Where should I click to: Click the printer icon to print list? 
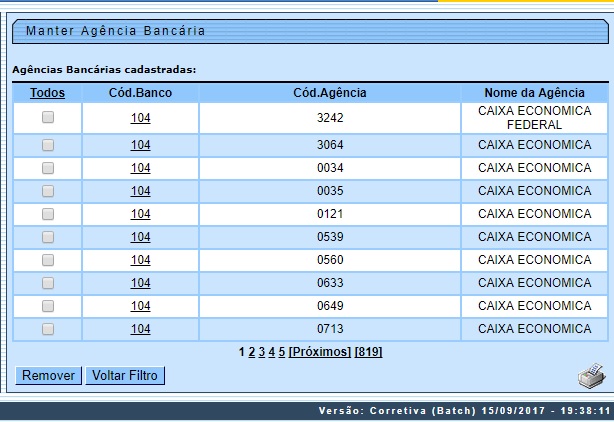(592, 376)
